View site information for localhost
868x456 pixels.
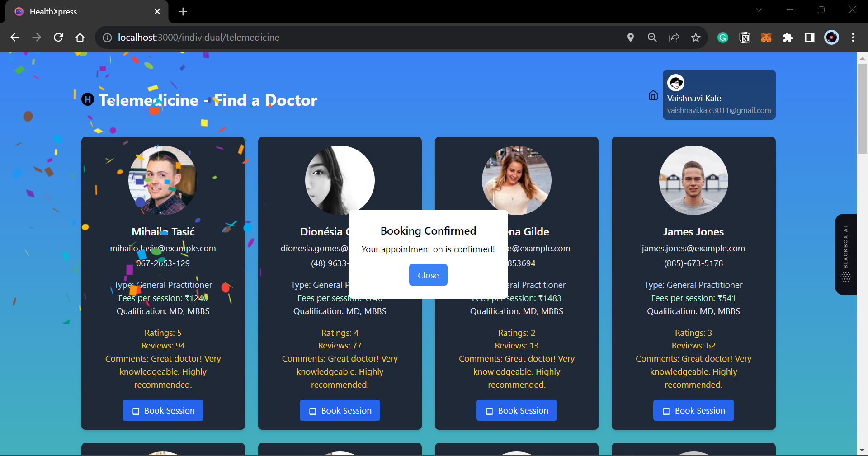107,38
